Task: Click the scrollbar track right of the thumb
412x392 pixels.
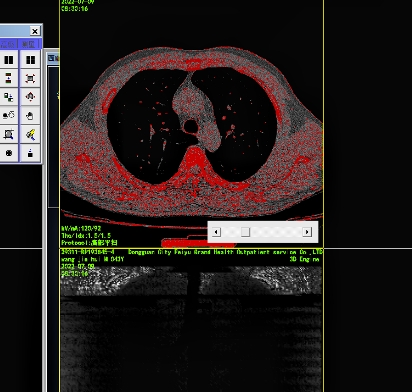Action: click(276, 232)
